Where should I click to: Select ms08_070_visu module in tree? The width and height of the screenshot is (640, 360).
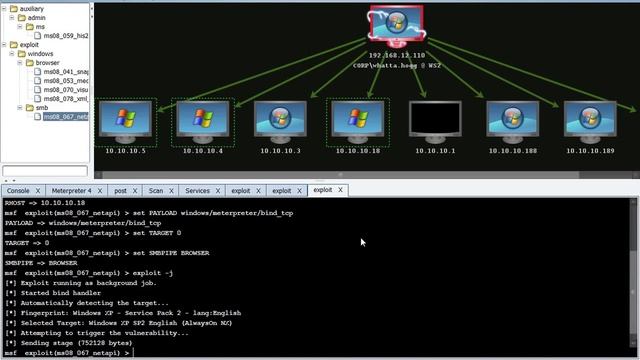click(66, 90)
